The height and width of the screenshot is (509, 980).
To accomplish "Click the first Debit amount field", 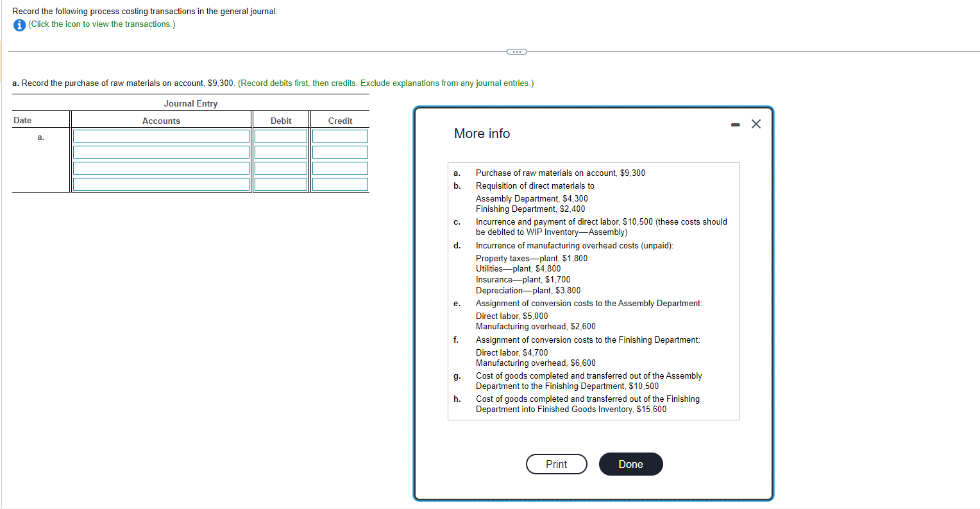I will click(x=280, y=135).
